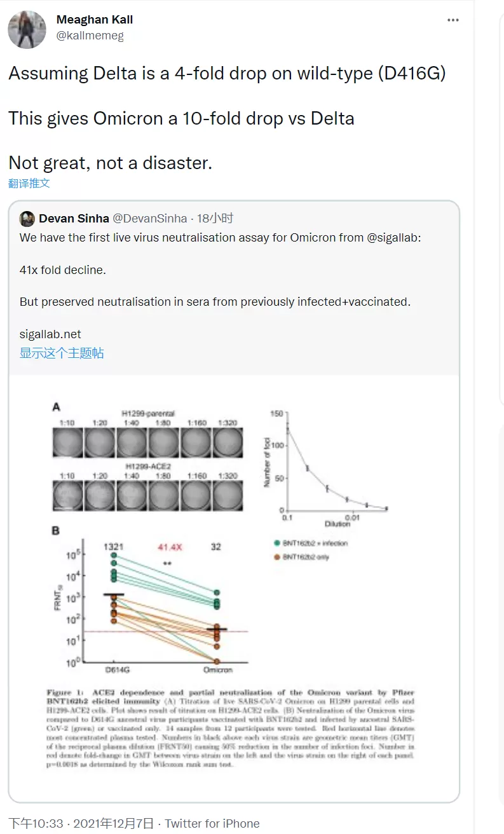The height and width of the screenshot is (834, 504).
Task: Click the green BNT162b2 + infection legend dot
Action: pyautogui.click(x=277, y=543)
